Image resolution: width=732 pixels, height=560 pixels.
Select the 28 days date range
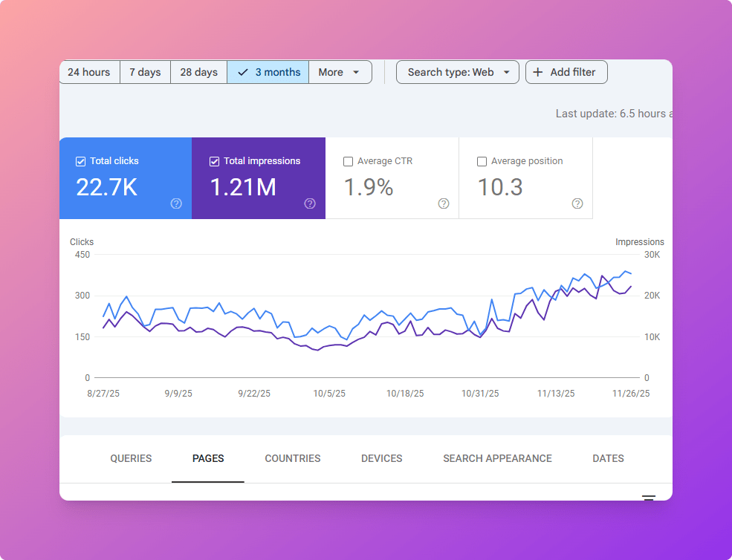[x=198, y=72]
